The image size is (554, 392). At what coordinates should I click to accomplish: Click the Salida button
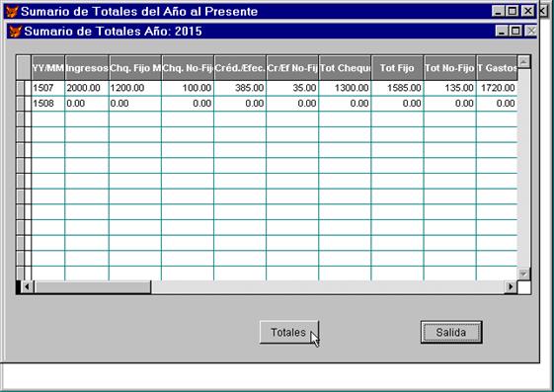point(451,332)
